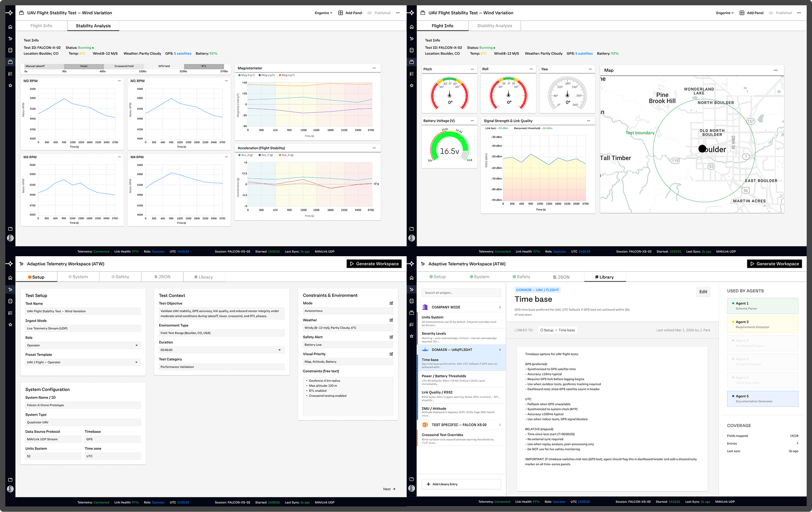The width and height of the screenshot is (812, 512).
Task: Open folder icon in the RPM charts window sidebar
Action: (10, 229)
